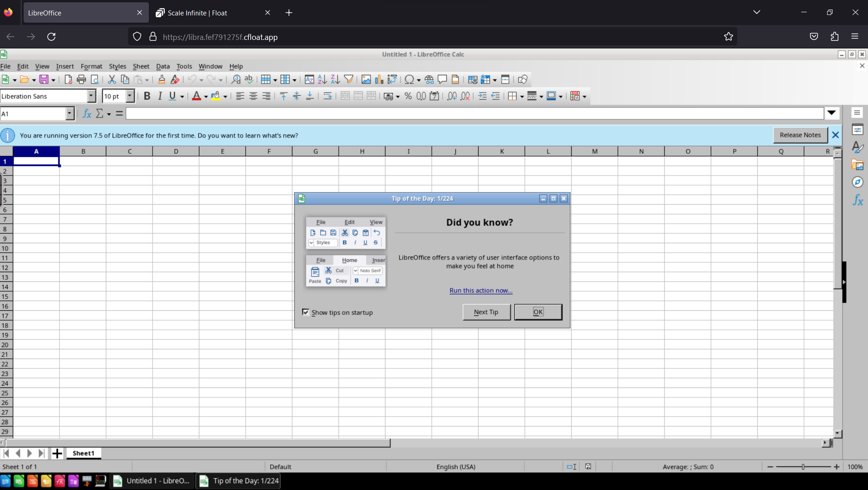Open Sidebar Gallery panel icon

857,165
